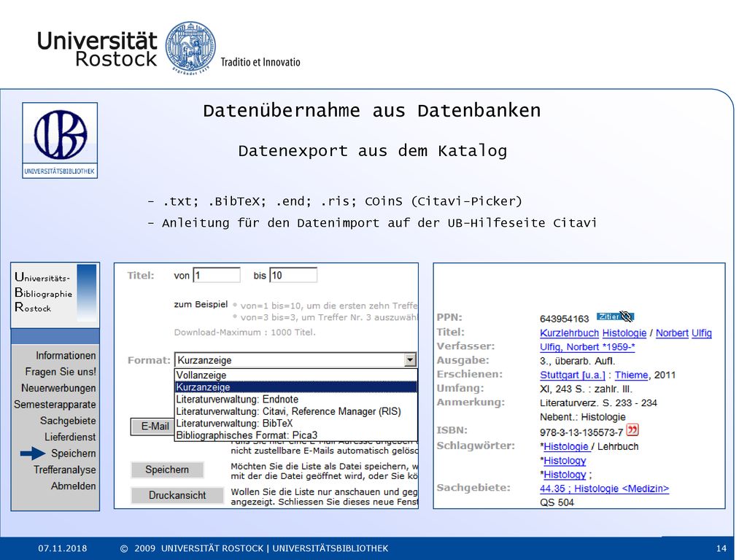Screen dimensions: 747x560
Task: Open the Histology keyword link followed by semicolon
Action: point(565,474)
